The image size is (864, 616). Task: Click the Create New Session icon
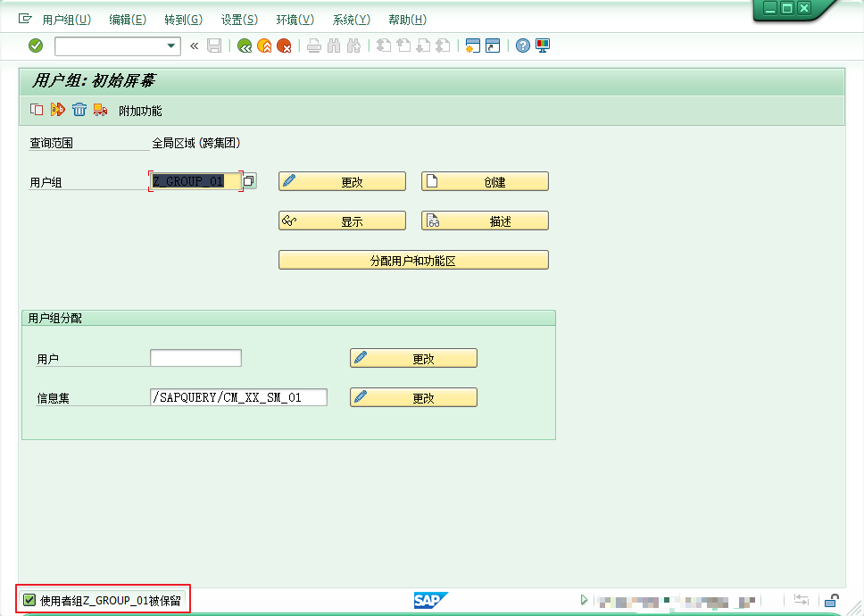click(x=473, y=46)
